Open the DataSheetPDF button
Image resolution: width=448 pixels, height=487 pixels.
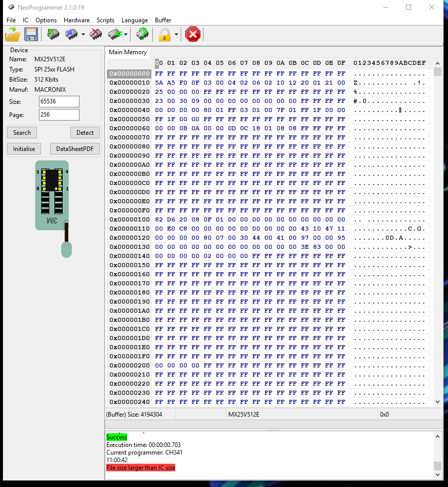(x=75, y=149)
